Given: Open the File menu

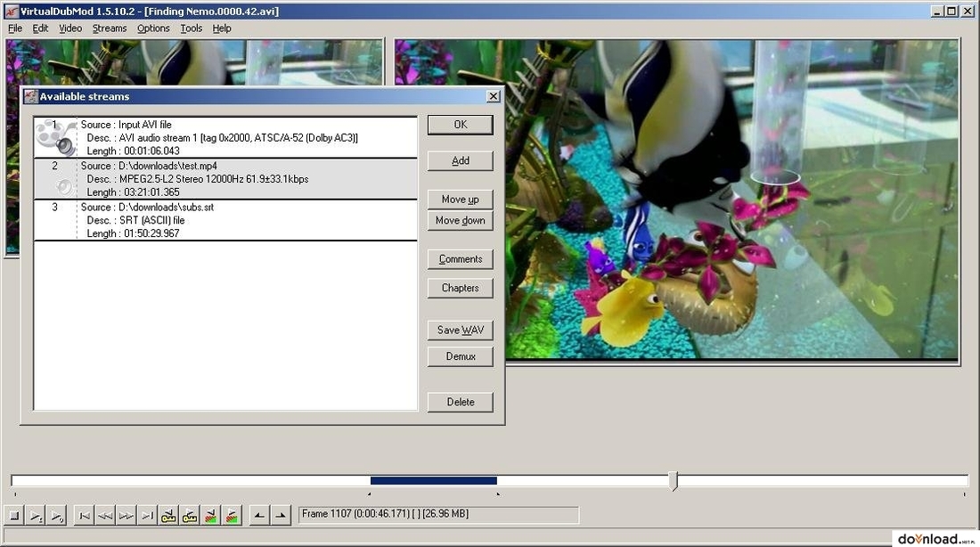Looking at the screenshot, I should [15, 29].
